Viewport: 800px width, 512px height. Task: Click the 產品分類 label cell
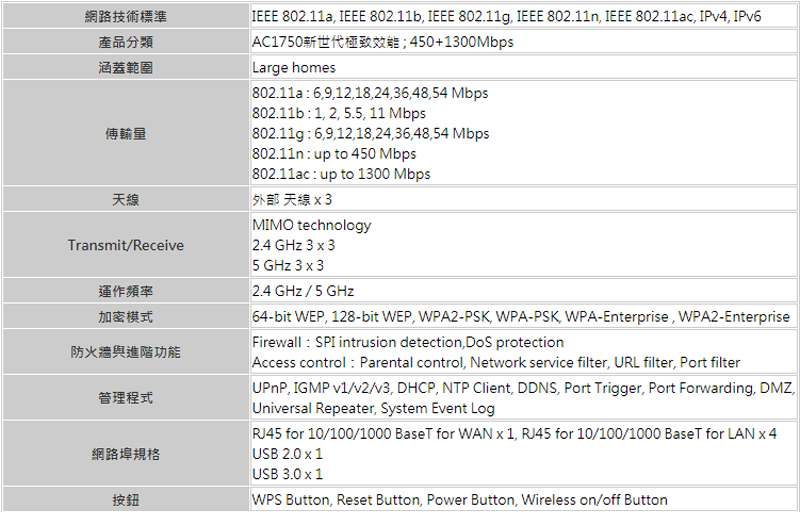click(126, 41)
